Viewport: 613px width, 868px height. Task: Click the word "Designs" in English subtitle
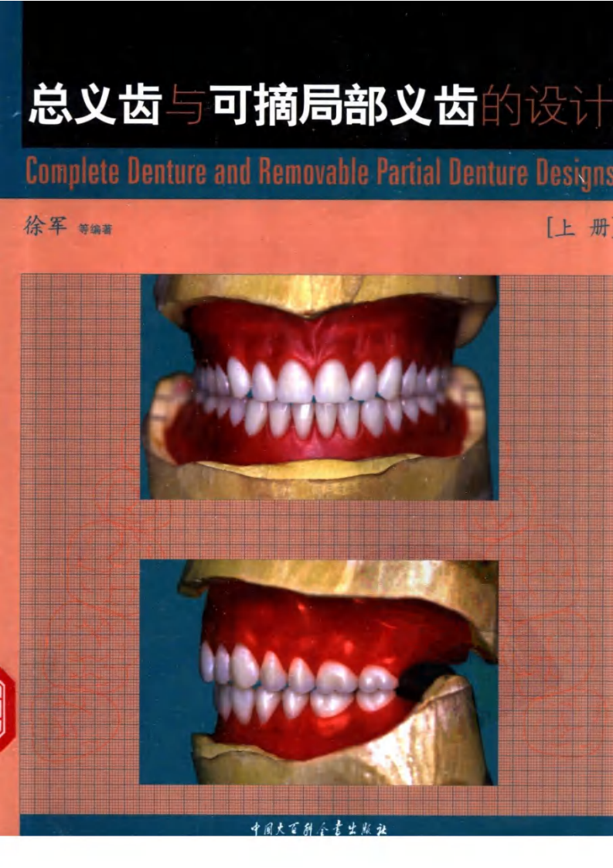(x=577, y=173)
